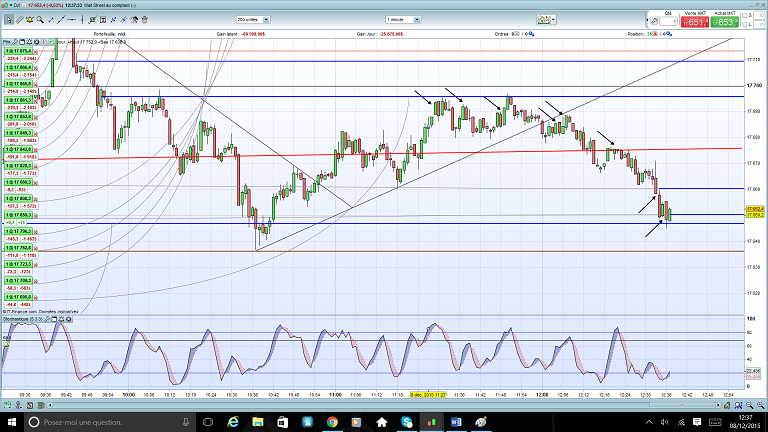The width and height of the screenshot is (768, 432).
Task: Select the cursor pointer tool
Action: pos(9,20)
